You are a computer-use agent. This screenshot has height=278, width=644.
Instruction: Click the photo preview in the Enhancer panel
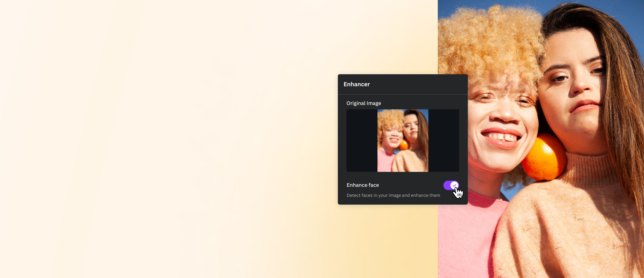click(x=402, y=140)
